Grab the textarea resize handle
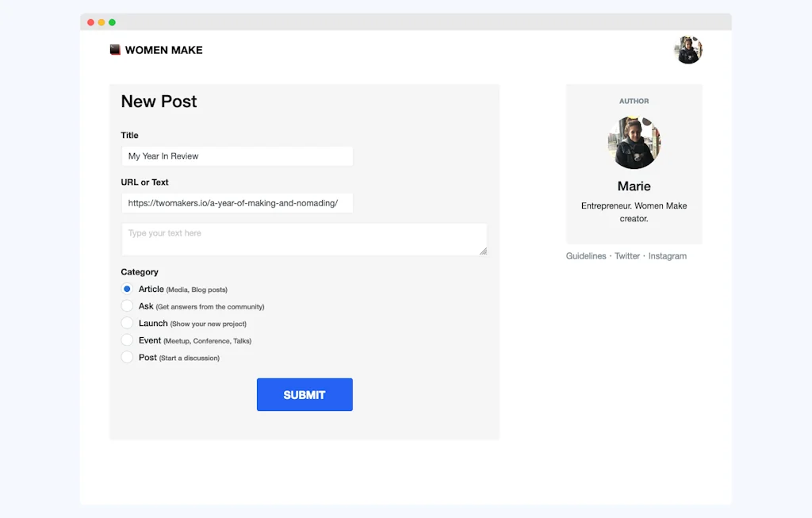 click(x=483, y=251)
